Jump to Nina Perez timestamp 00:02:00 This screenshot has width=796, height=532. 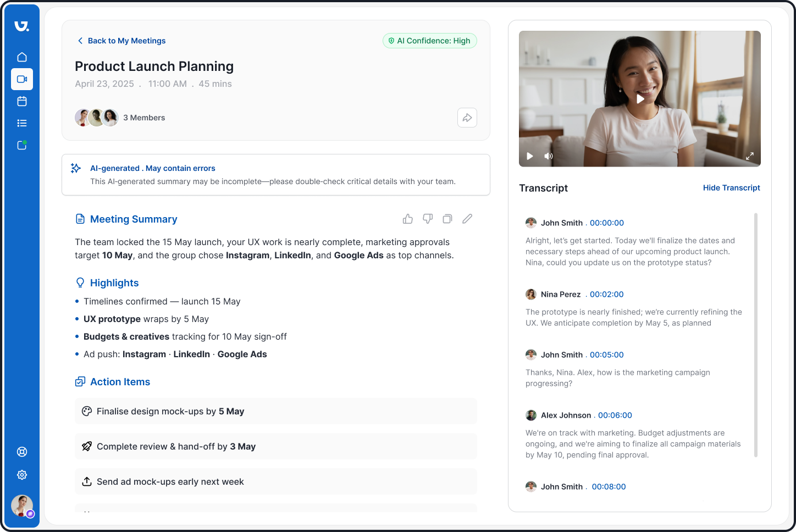click(x=606, y=295)
